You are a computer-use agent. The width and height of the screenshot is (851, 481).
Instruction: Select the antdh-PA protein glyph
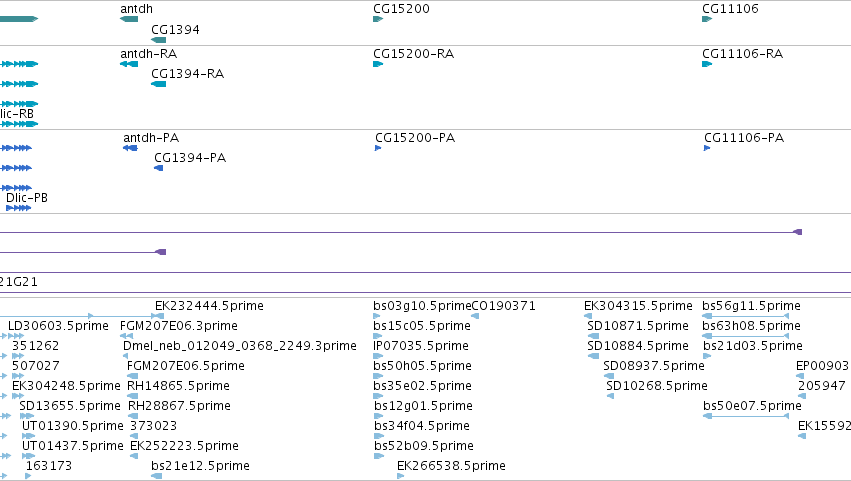[x=130, y=148]
